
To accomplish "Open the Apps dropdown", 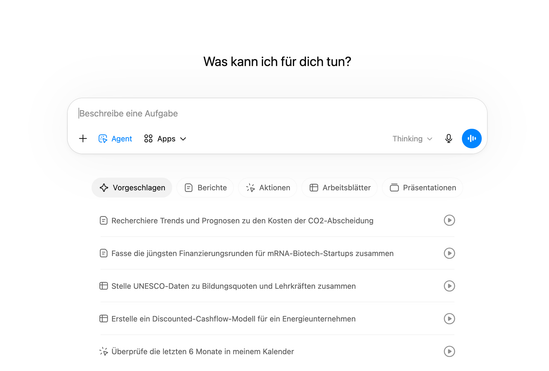I will coord(165,139).
